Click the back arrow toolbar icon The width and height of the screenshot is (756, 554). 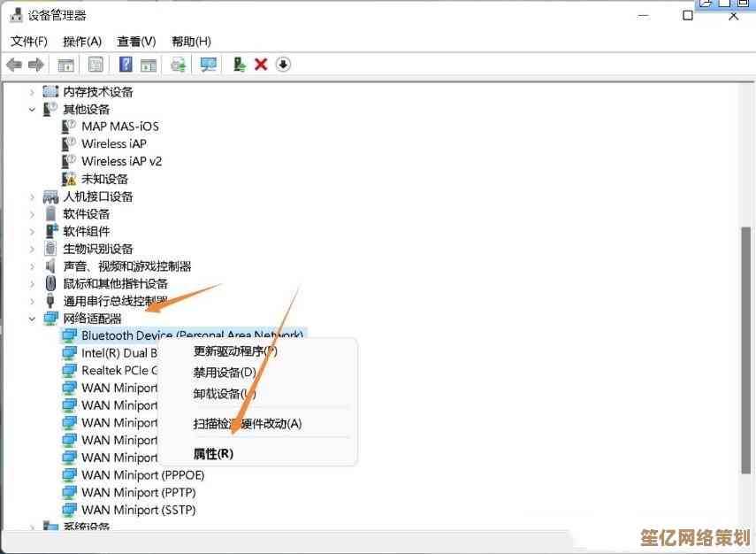point(14,65)
